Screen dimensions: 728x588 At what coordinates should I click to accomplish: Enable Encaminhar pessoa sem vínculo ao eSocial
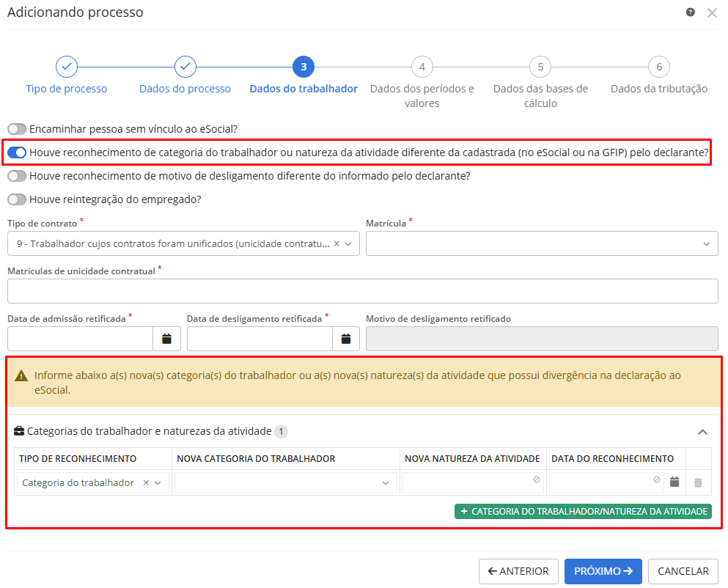(17, 129)
